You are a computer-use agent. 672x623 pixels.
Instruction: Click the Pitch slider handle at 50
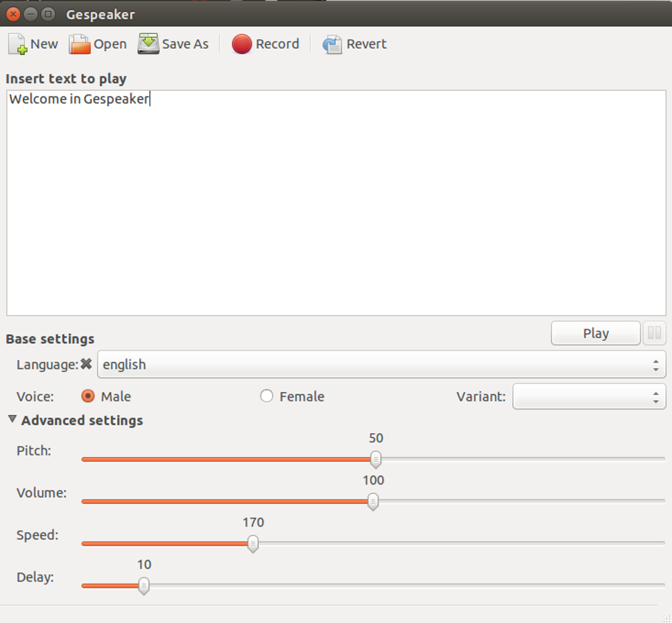tap(375, 459)
